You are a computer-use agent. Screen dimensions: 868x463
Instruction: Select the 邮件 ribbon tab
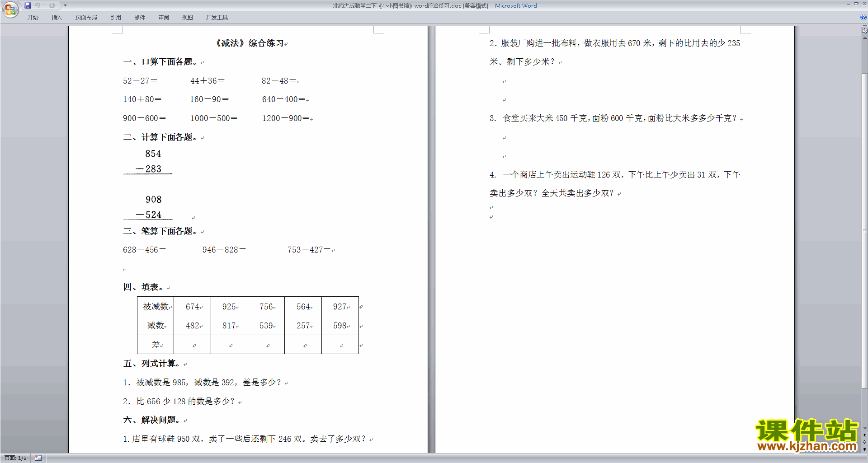coord(140,17)
